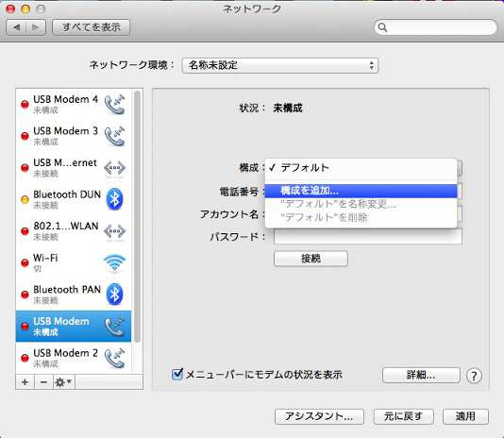
Task: Choose 構成を追加... from the menu
Action: pyautogui.click(x=361, y=191)
